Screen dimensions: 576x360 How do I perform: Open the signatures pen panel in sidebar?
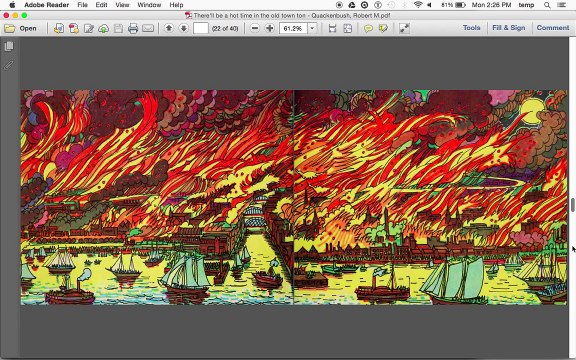(9, 65)
